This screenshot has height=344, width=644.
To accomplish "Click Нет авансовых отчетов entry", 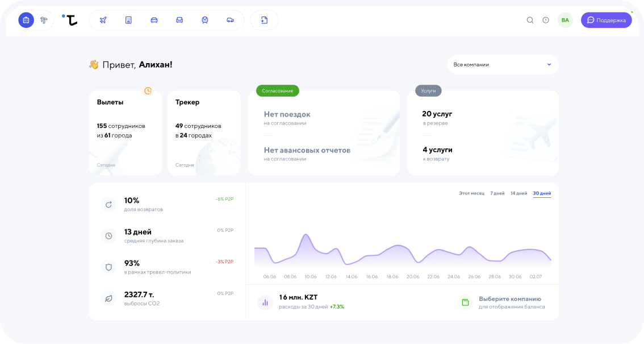I will point(307,154).
